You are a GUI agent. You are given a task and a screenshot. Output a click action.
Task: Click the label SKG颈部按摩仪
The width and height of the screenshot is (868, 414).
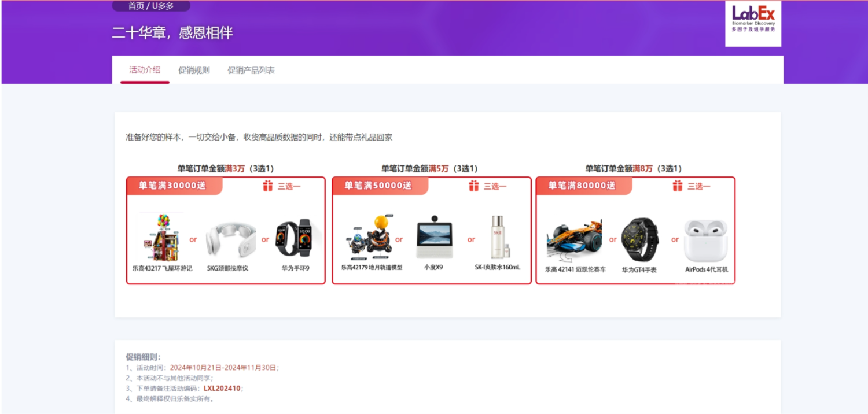(227, 268)
